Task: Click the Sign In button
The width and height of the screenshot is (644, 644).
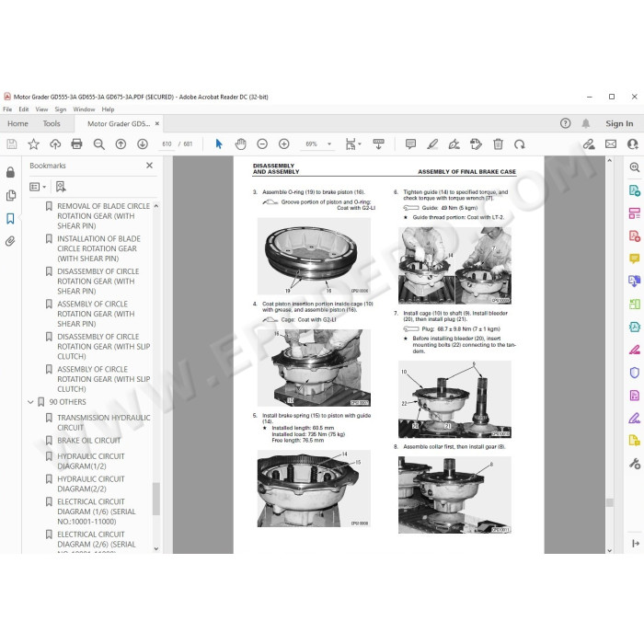Action: coord(619,123)
